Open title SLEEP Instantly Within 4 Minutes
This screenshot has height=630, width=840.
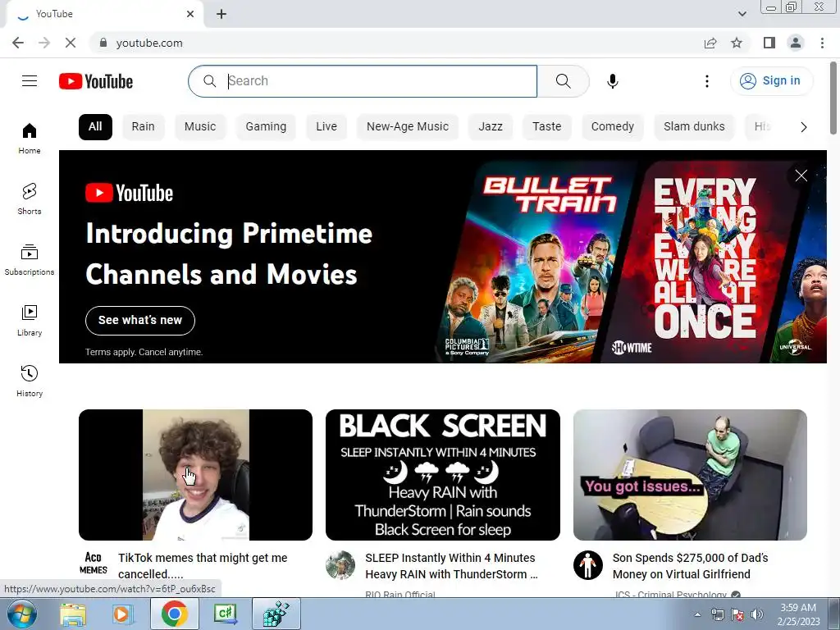coord(451,566)
